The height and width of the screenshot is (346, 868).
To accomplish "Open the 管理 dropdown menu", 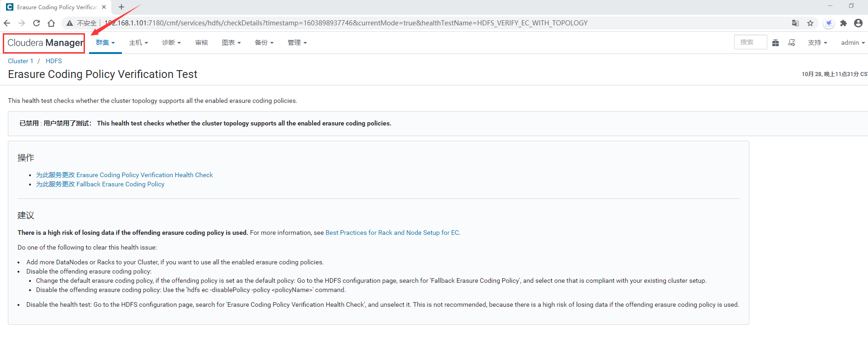I will pos(297,42).
